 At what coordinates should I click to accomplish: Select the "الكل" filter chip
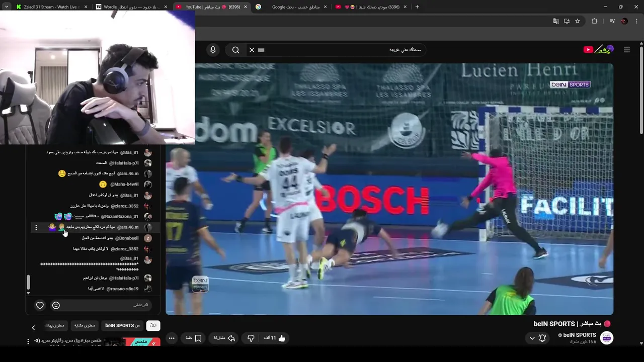tap(153, 326)
